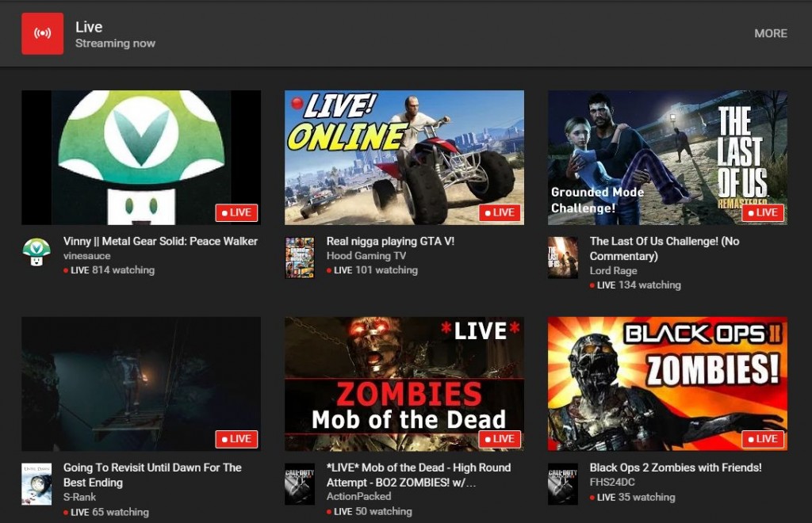Image resolution: width=812 pixels, height=523 pixels.
Task: Play the Vinesauce mushroom stream thumbnail
Action: coord(141,158)
